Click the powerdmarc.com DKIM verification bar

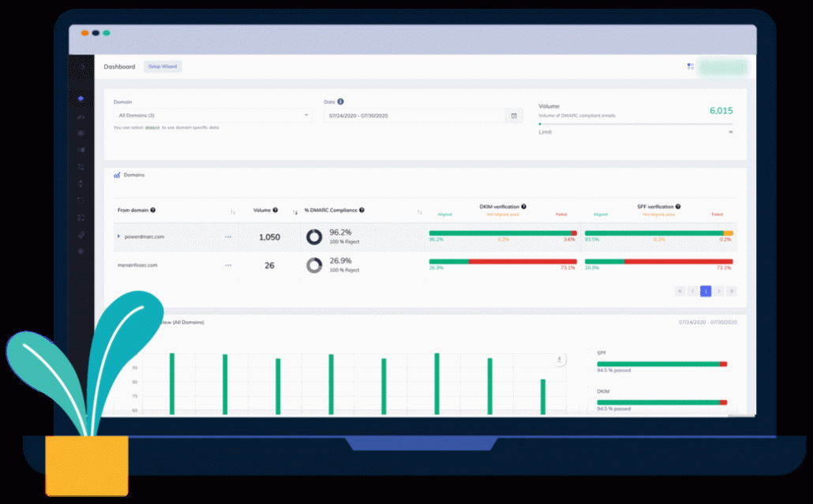pyautogui.click(x=502, y=233)
